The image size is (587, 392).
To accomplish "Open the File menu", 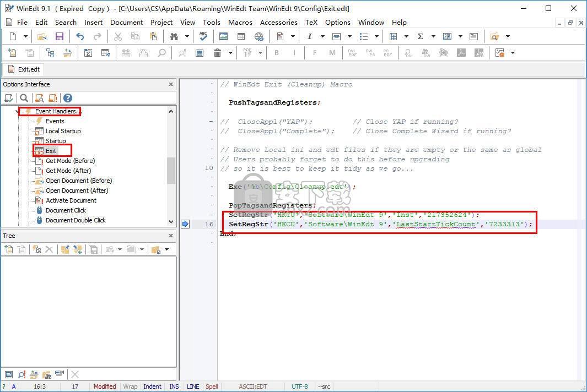I will click(x=22, y=23).
